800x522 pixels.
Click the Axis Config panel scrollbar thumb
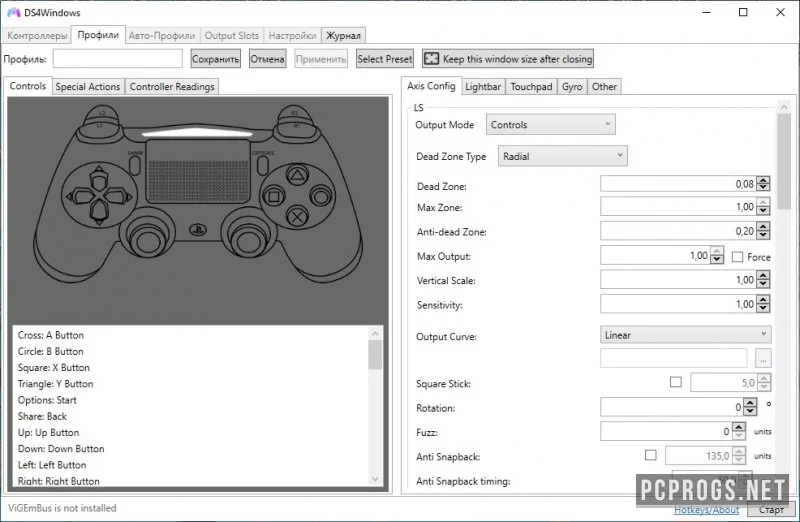point(783,161)
